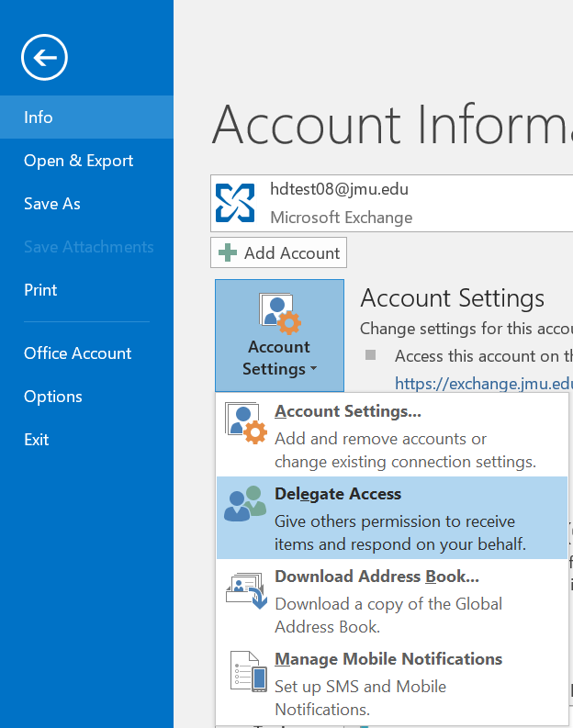
Task: Open Outlook Options
Action: point(87,397)
